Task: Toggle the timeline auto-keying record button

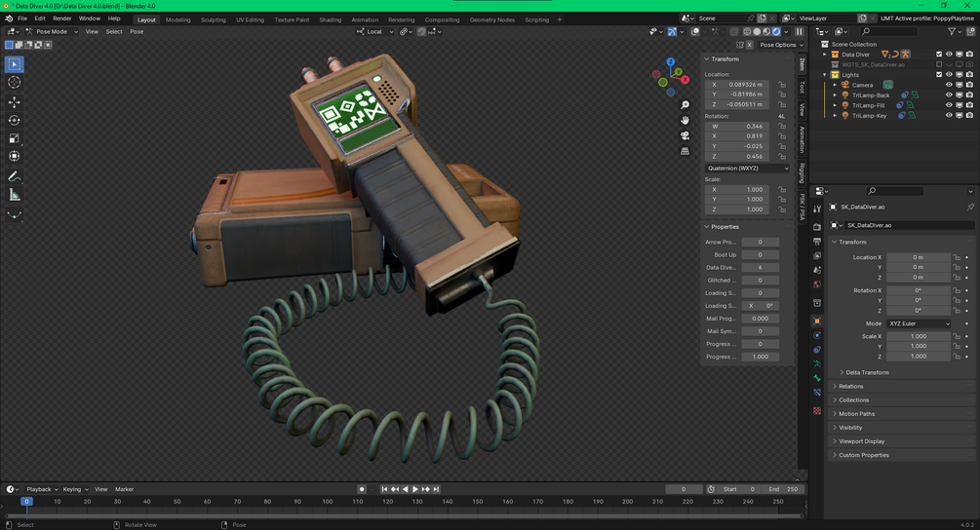Action: pyautogui.click(x=361, y=489)
